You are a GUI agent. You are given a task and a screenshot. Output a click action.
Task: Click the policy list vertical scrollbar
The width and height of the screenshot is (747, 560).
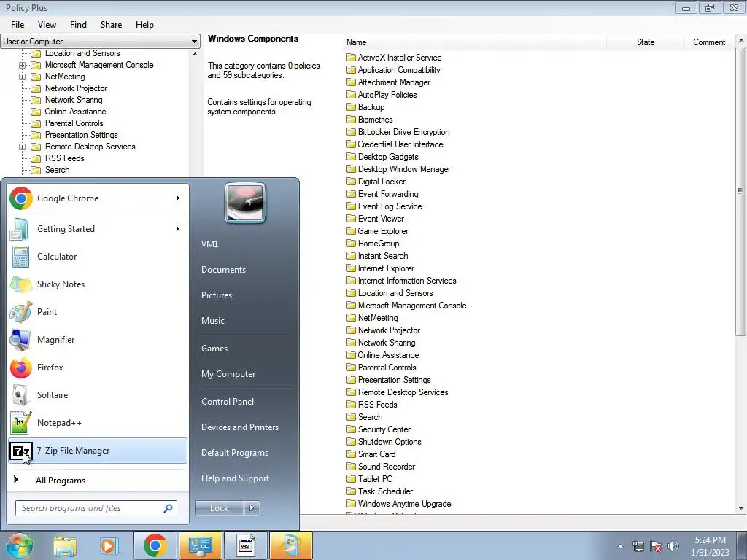tap(741, 190)
